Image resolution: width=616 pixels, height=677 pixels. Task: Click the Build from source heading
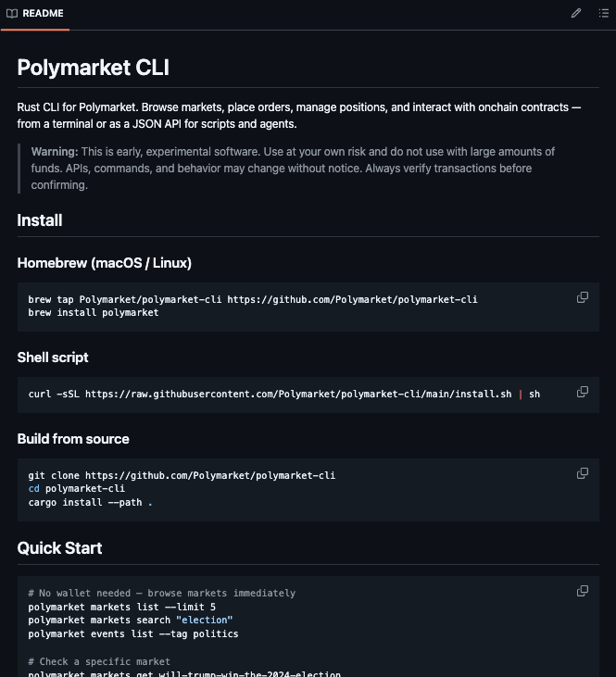[73, 439]
